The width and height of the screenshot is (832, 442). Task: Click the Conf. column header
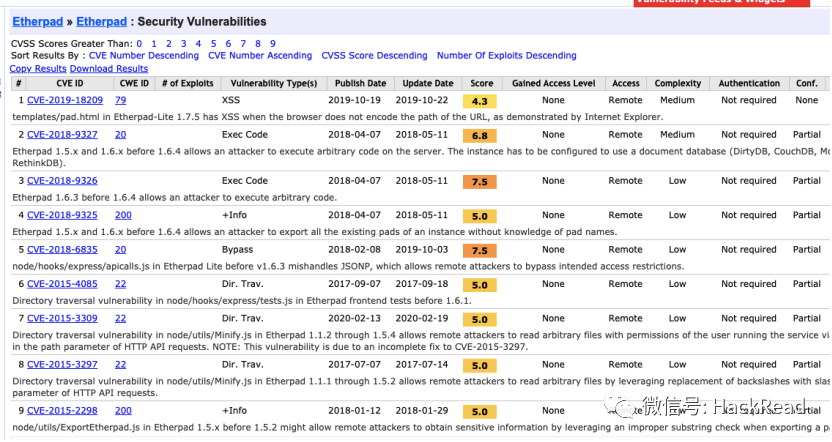[807, 83]
